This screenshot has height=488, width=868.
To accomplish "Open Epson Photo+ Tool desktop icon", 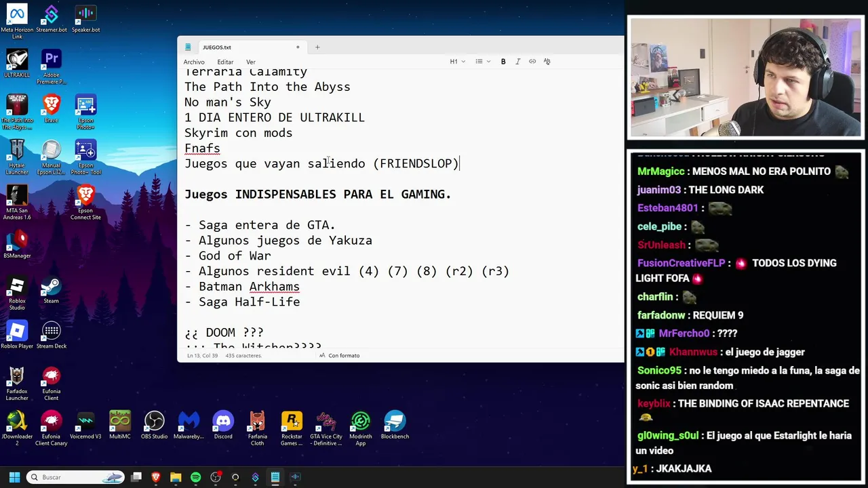I will point(85,157).
